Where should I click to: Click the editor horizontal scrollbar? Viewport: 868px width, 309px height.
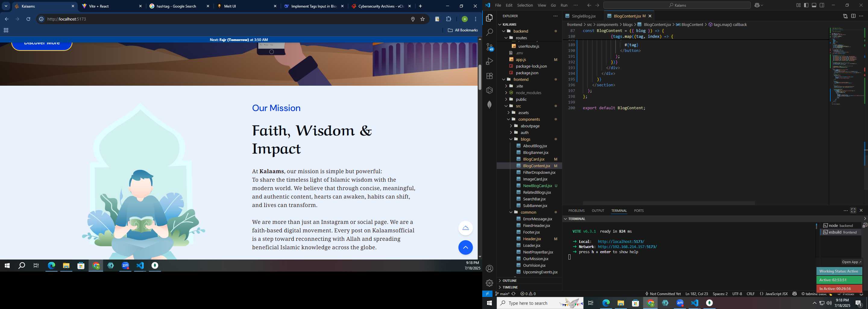668,203
